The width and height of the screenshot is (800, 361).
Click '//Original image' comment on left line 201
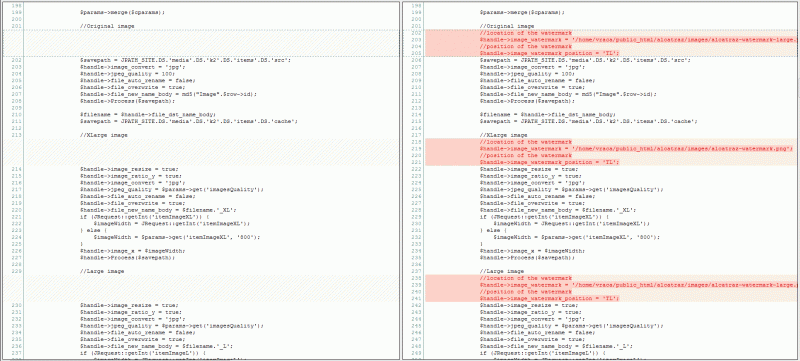point(107,26)
